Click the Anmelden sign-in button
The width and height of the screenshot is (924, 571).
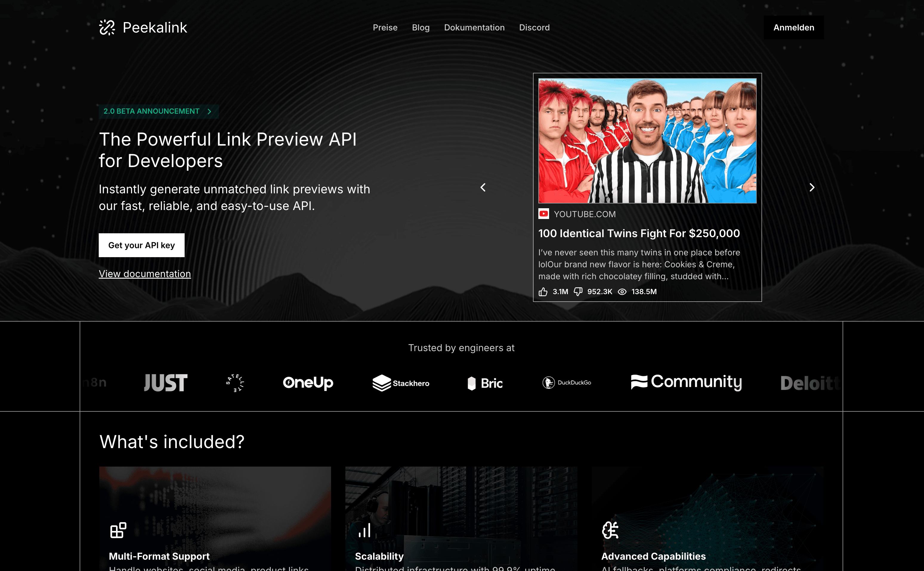(793, 27)
